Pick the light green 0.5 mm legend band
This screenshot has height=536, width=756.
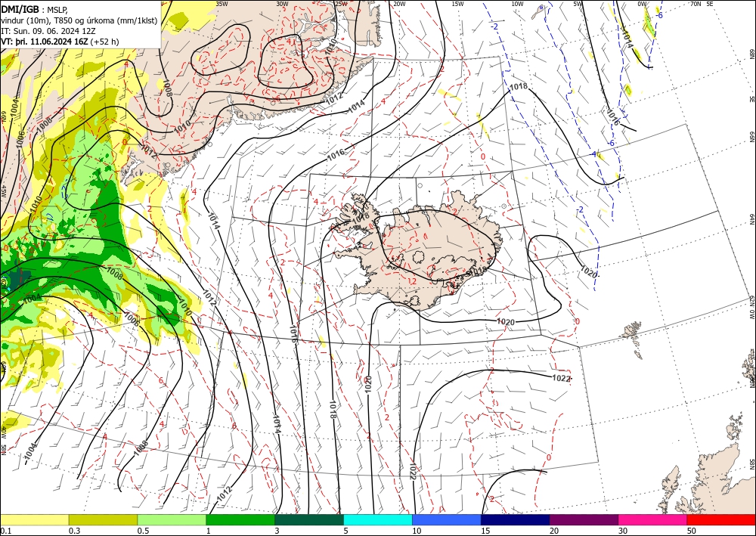point(172,519)
